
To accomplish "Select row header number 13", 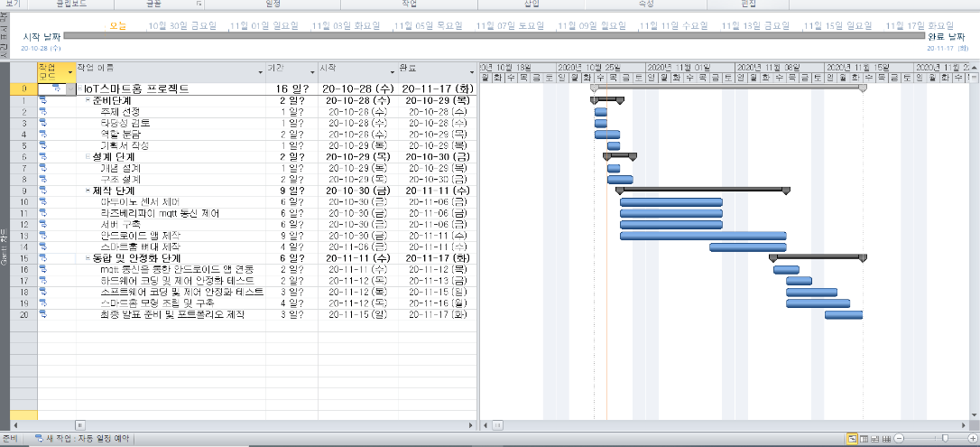I will [x=23, y=235].
